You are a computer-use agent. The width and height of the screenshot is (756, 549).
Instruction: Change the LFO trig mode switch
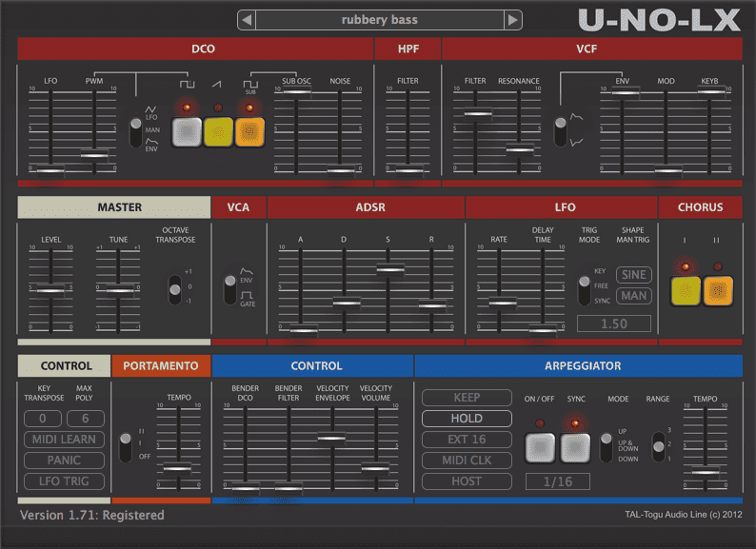point(584,290)
